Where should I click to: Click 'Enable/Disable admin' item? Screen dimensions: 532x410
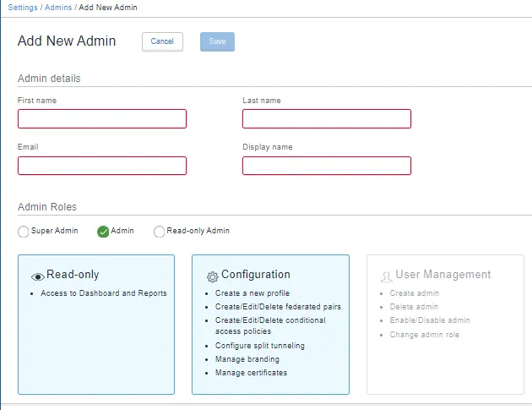coord(430,320)
